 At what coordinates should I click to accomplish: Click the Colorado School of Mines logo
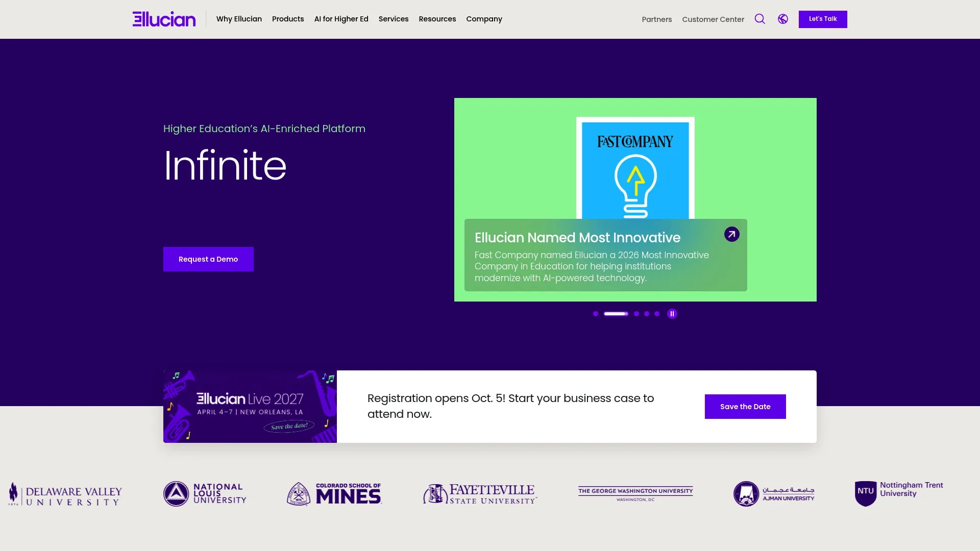pos(334,494)
